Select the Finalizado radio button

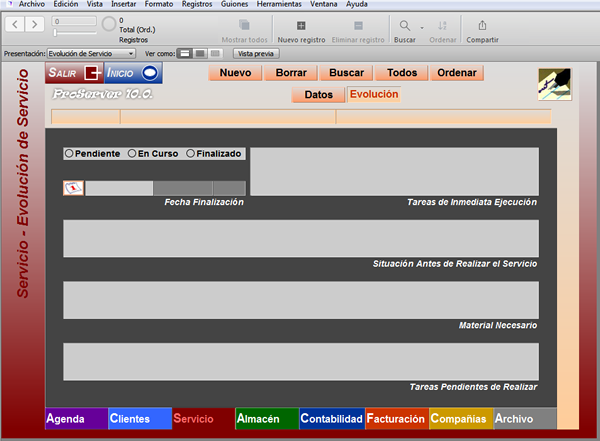[190, 154]
